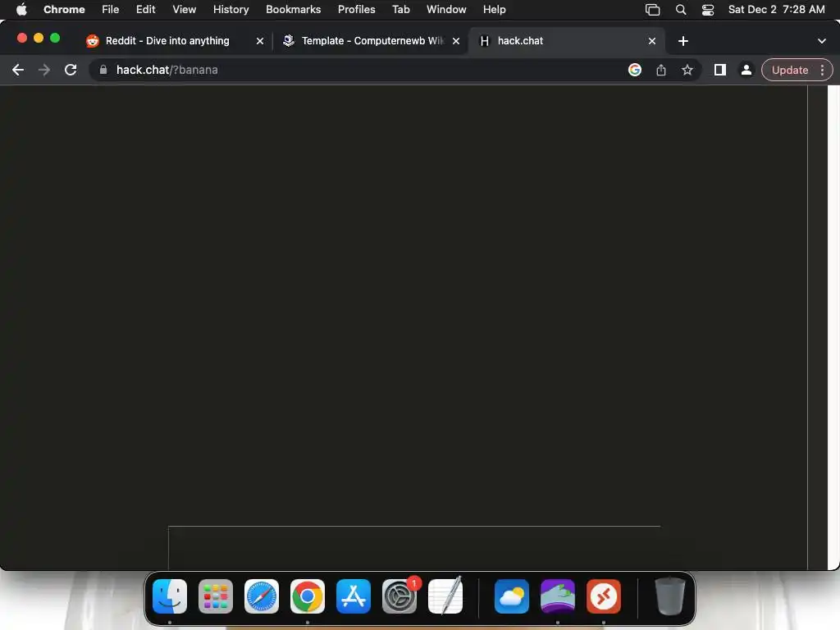
Task: Click the green fullscreen window button
Action: click(x=55, y=38)
